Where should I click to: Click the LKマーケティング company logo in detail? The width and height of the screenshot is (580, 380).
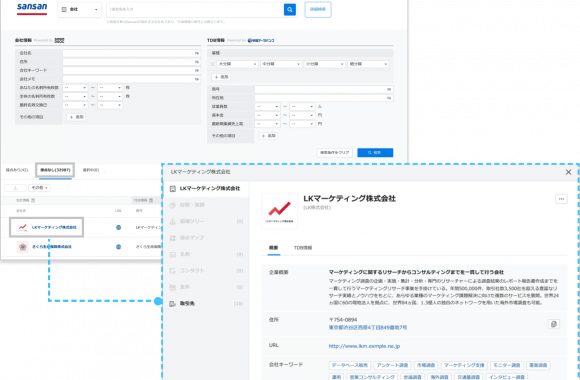click(279, 211)
